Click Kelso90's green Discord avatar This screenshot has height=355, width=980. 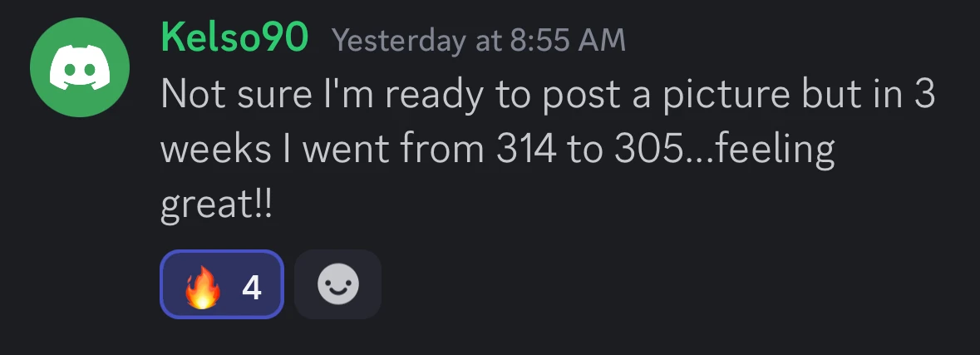pyautogui.click(x=80, y=69)
